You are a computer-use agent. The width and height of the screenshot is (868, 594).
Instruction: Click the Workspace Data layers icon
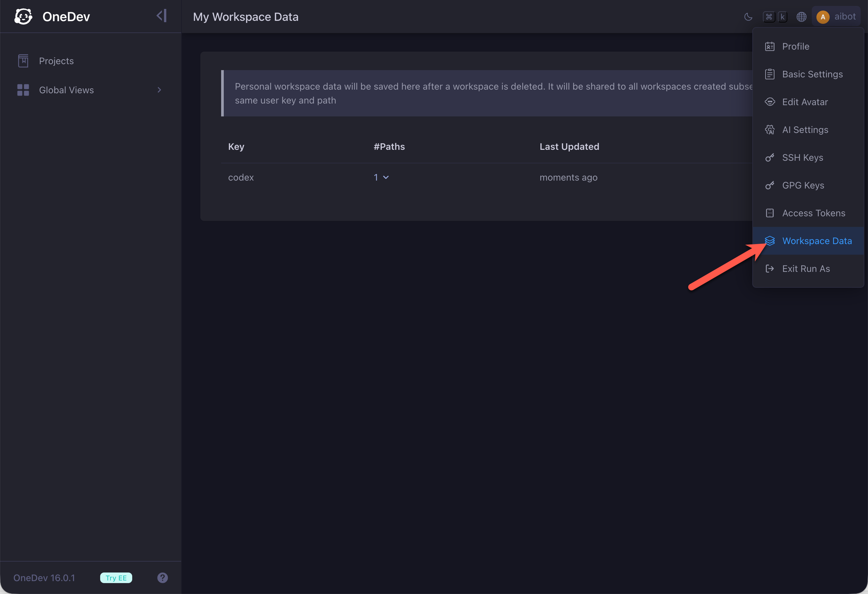click(770, 241)
